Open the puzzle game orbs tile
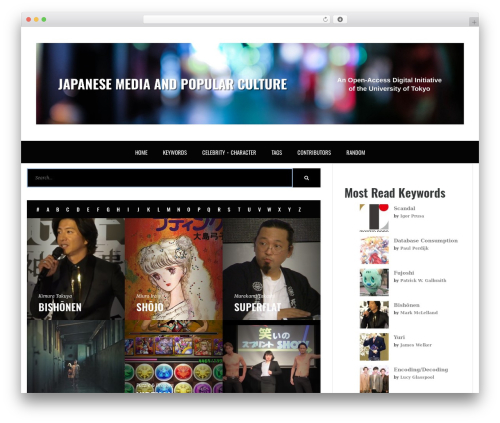This screenshot has width=500, height=423. 174,356
